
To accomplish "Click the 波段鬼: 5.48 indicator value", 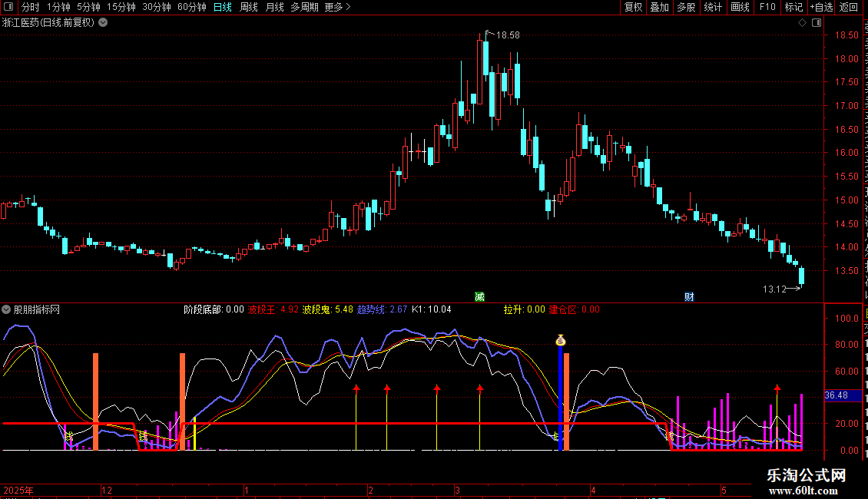I will (328, 310).
